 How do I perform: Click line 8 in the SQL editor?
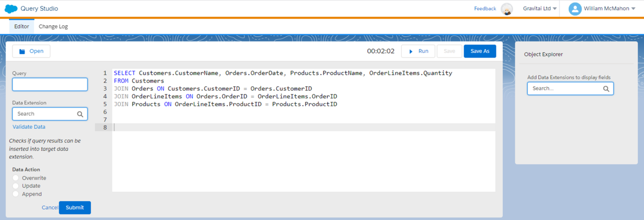304,127
